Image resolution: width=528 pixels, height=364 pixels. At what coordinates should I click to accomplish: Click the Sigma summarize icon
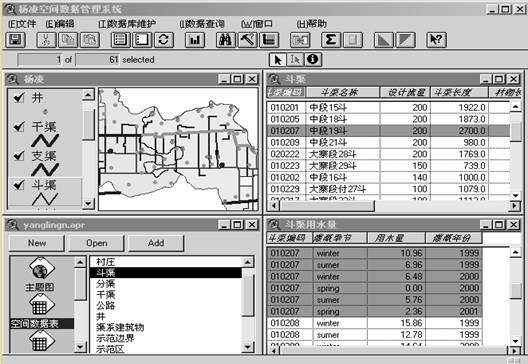[x=331, y=40]
